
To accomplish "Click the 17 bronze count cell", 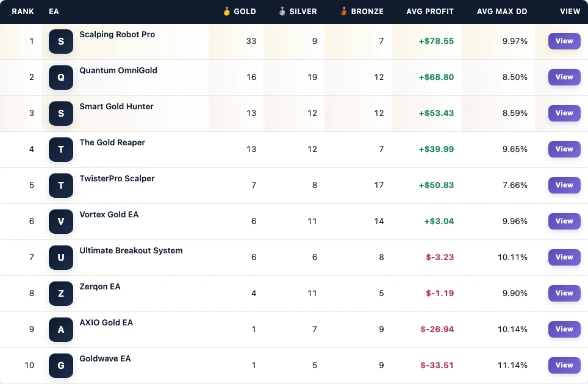I will point(379,186).
